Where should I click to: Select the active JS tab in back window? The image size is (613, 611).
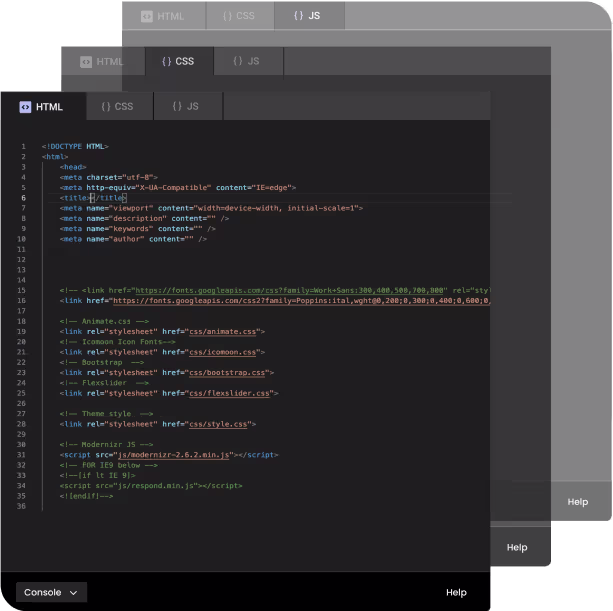tap(309, 16)
